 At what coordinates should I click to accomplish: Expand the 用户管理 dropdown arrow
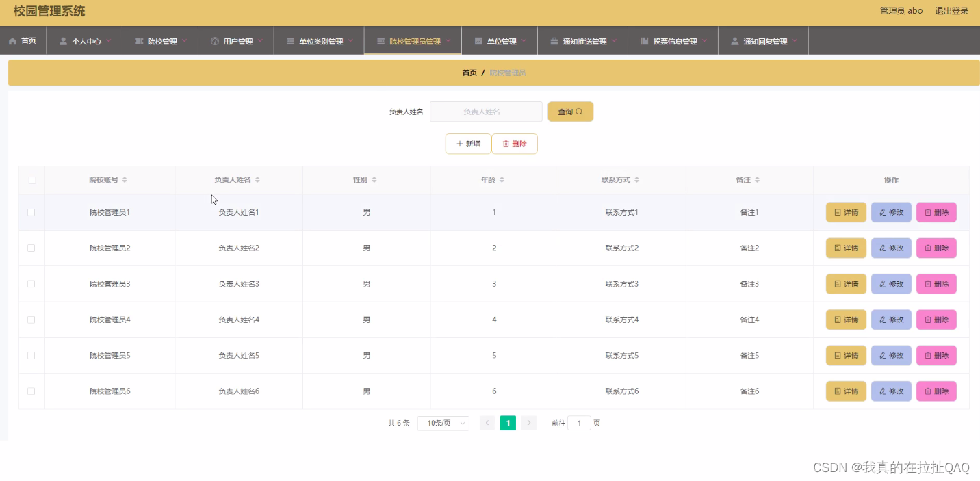click(x=260, y=40)
